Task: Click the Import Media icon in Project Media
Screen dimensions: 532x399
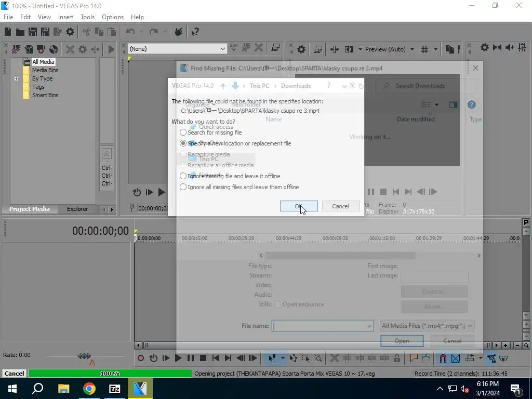Action: (x=29, y=49)
